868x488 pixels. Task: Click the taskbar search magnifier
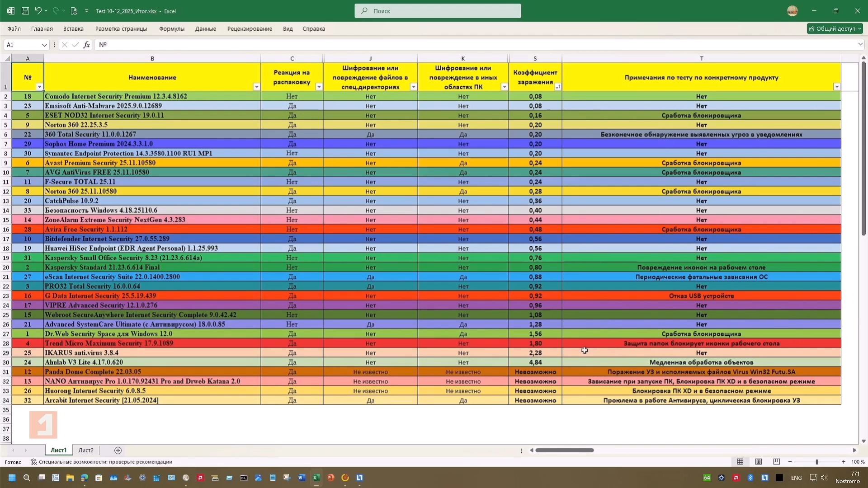tap(27, 478)
